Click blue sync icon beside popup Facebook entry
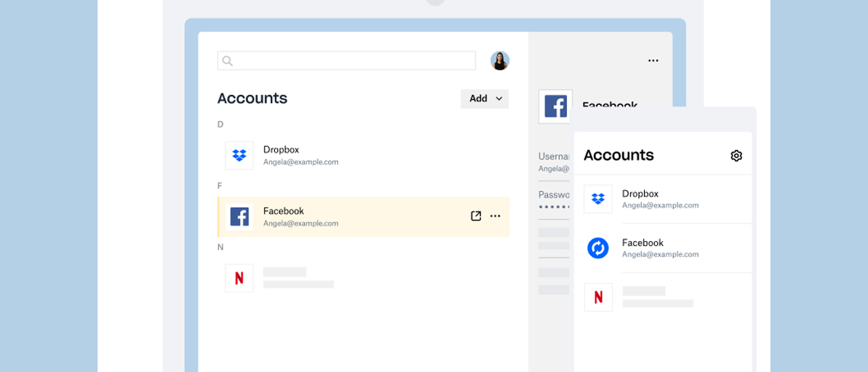 598,248
